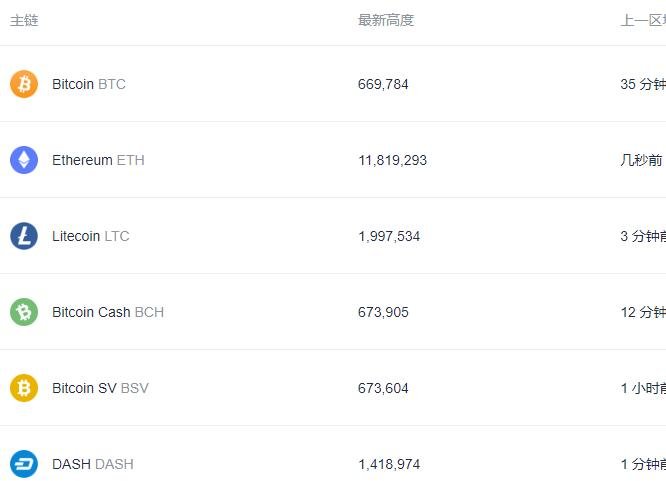
Task: Open the Litecoin LTC chain link
Action: pos(90,236)
